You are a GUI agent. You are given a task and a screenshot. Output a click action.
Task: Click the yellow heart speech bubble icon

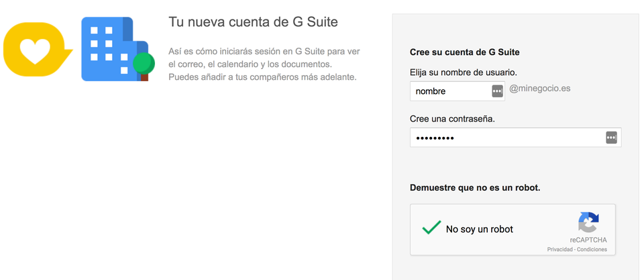click(x=37, y=49)
